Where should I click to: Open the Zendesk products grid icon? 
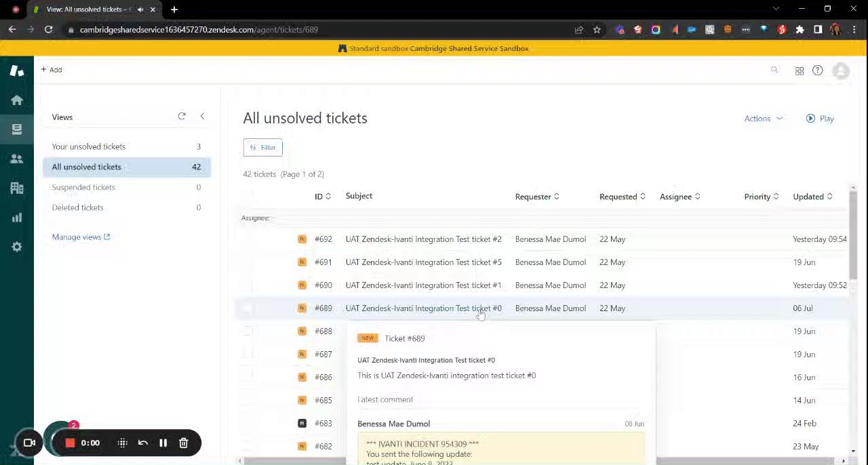800,70
